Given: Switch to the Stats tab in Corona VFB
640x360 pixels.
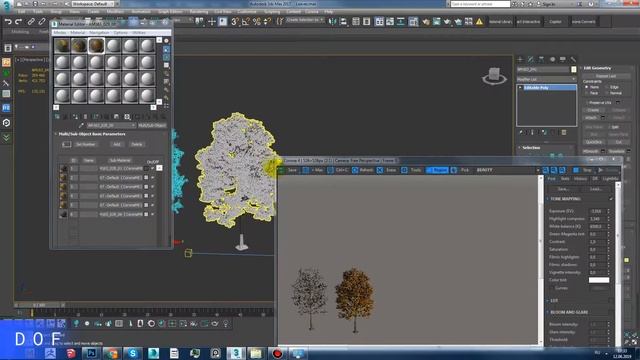Looking at the screenshot, I should pyautogui.click(x=565, y=179).
